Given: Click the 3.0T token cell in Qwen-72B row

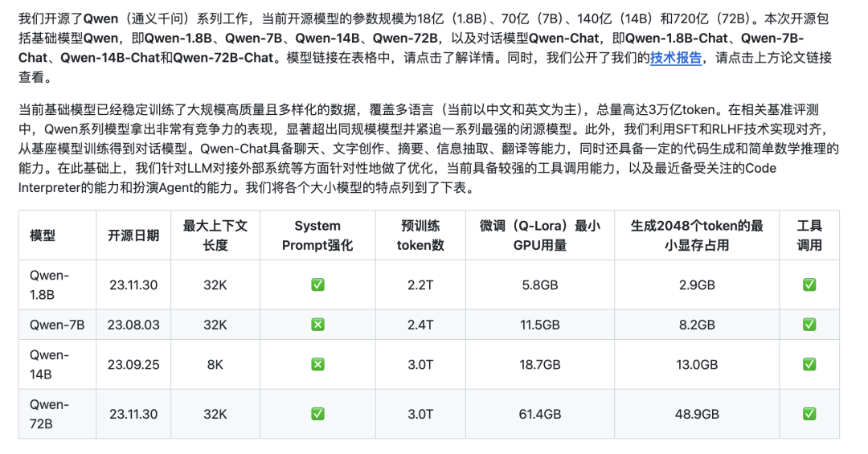Looking at the screenshot, I should [x=420, y=414].
